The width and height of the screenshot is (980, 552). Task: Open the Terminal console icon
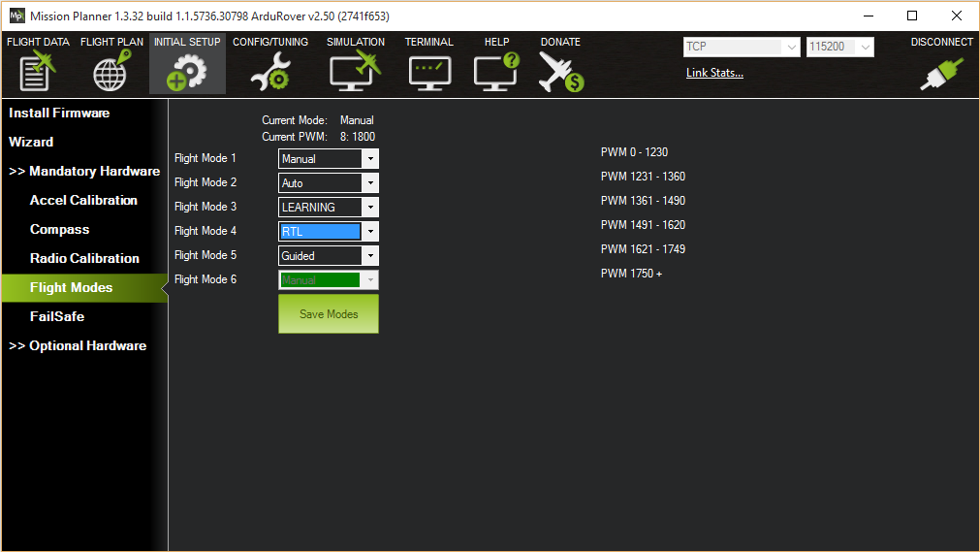tap(428, 72)
